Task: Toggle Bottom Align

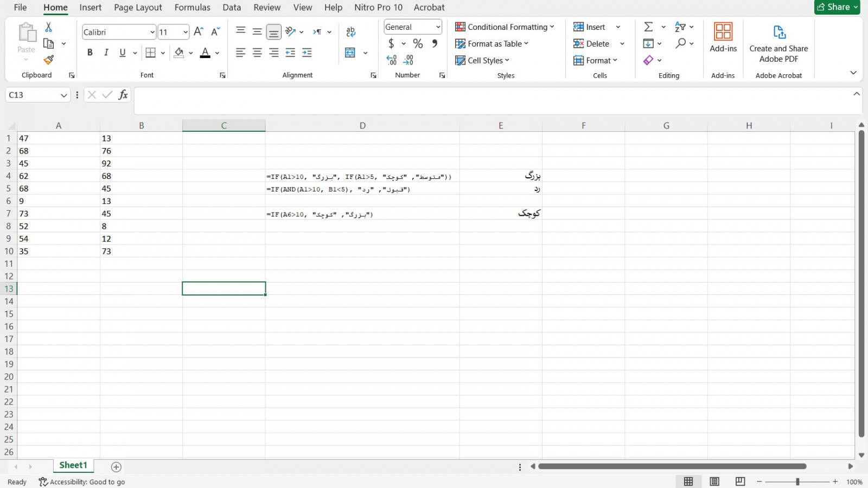Action: (274, 32)
